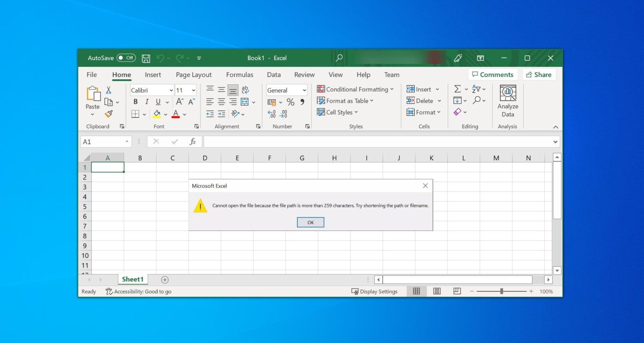This screenshot has width=644, height=343.
Task: Click the Percent Style icon
Action: (290, 102)
